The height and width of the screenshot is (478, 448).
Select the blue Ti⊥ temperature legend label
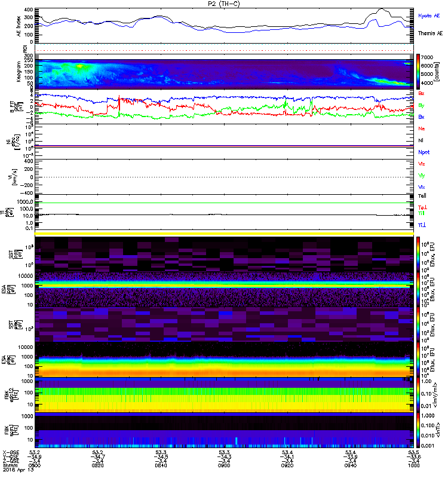pyautogui.click(x=422, y=225)
